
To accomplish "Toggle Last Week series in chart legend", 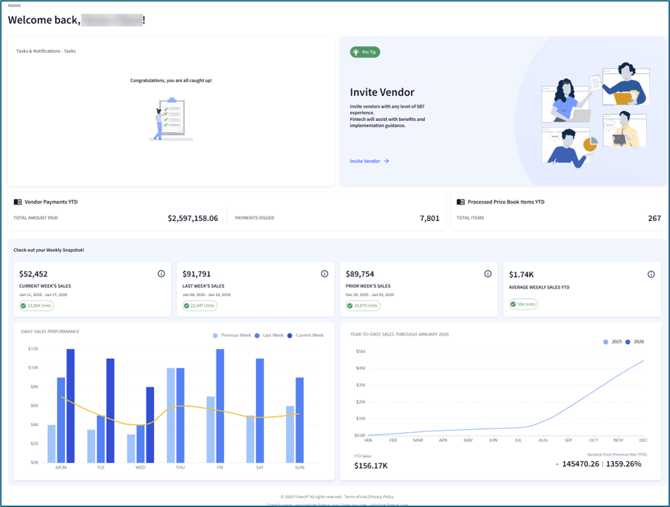I will (270, 336).
